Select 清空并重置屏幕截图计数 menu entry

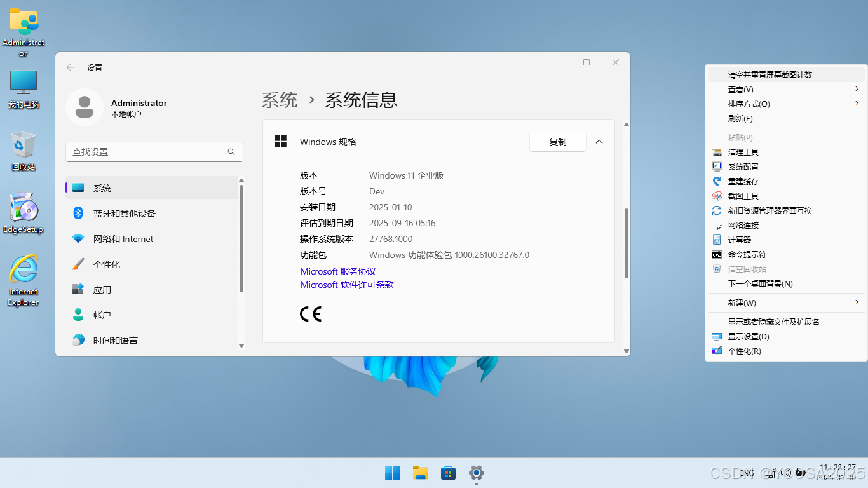coord(786,74)
